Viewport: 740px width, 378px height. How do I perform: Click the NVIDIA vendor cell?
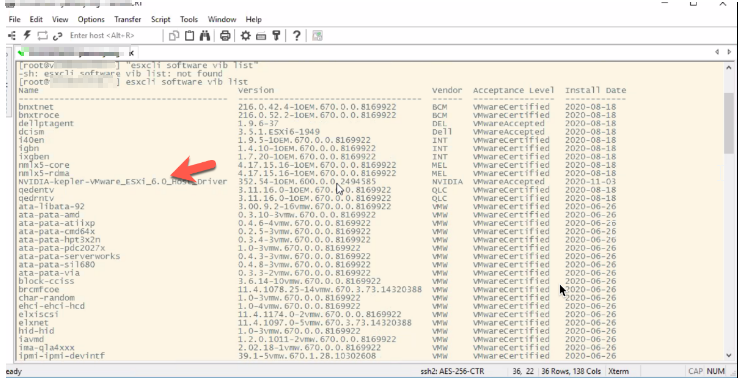pyautogui.click(x=447, y=182)
